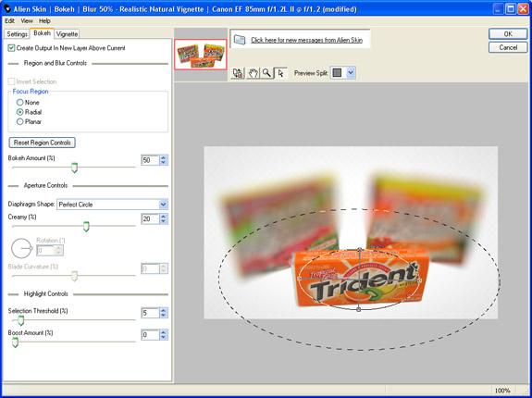Click the Creamy percent value field
Viewport: 532px width, 398px height.
coord(150,218)
